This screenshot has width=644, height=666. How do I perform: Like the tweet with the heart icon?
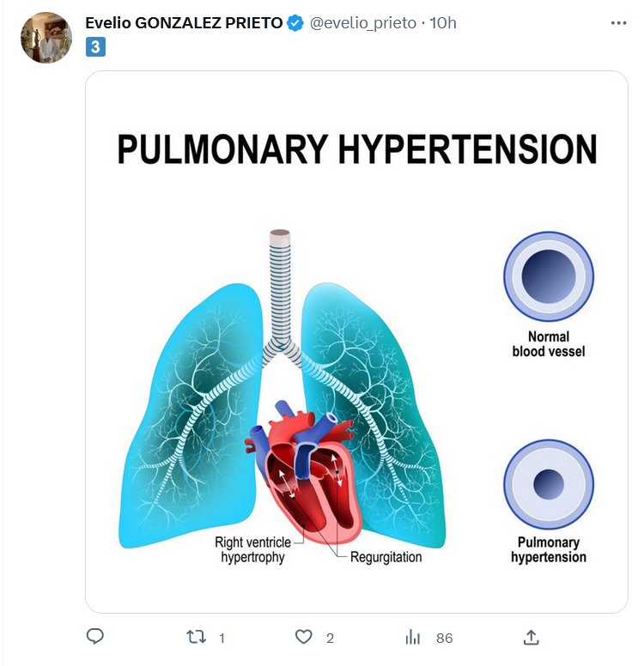point(303,637)
